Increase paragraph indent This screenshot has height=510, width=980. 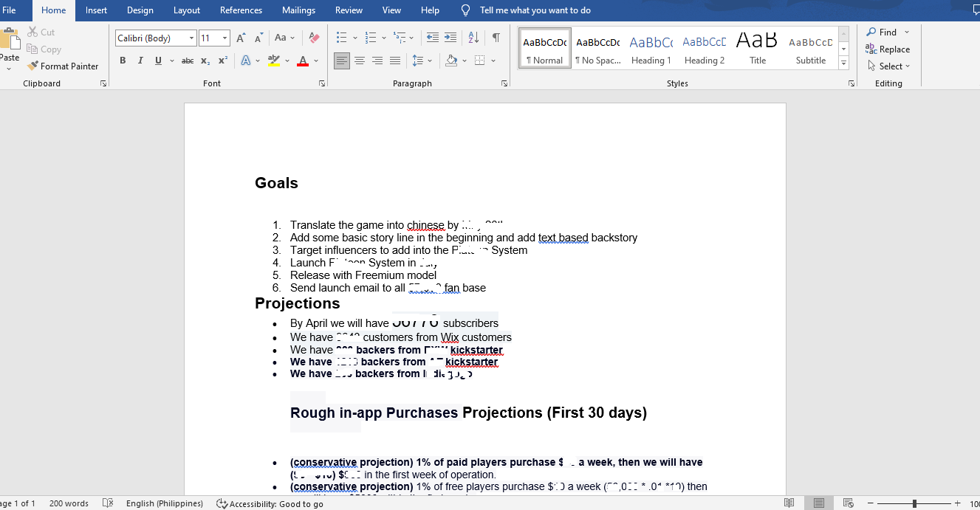tap(450, 38)
